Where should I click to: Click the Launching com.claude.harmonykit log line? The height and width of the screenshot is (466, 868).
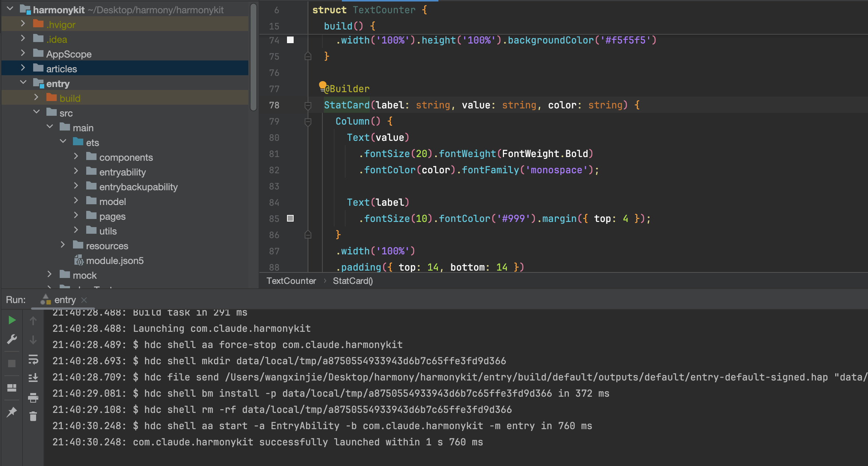(x=181, y=328)
